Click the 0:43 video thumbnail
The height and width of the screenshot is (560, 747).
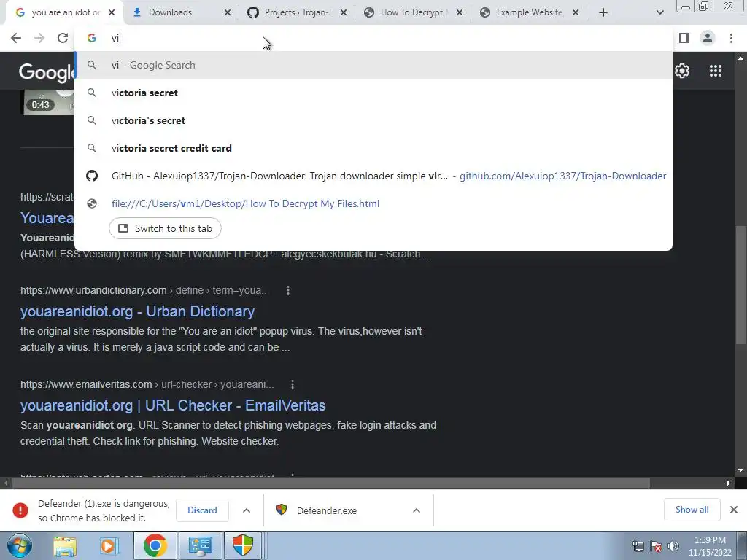pyautogui.click(x=49, y=102)
